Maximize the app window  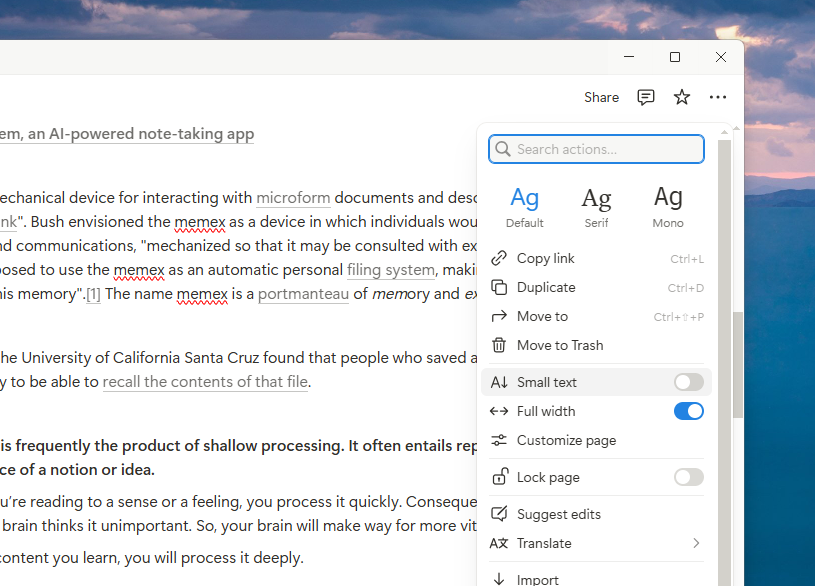tap(675, 57)
